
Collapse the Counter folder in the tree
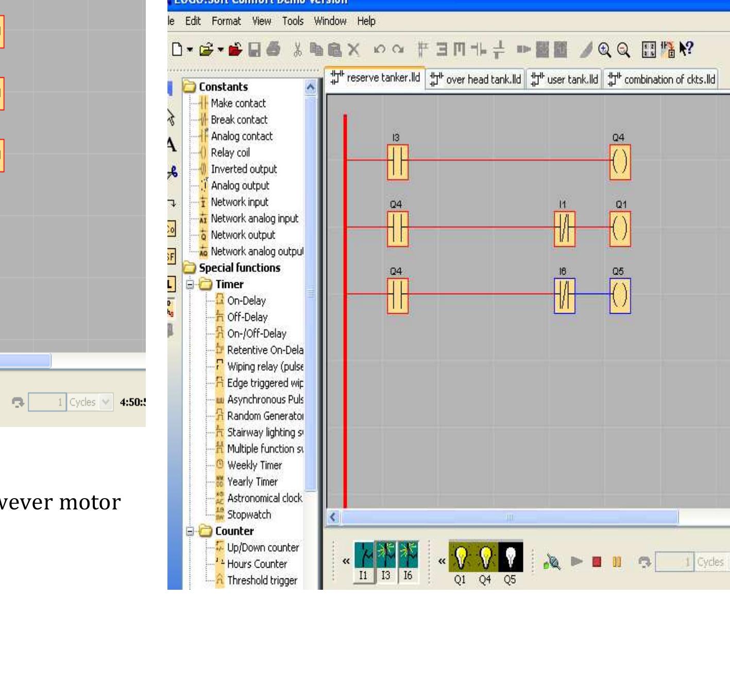[x=190, y=531]
